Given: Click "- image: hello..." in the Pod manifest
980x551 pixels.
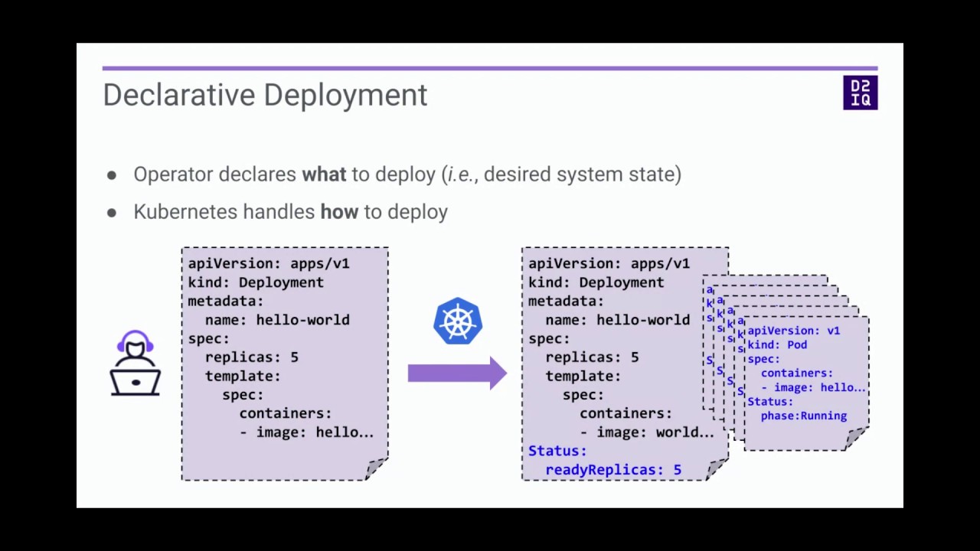Looking at the screenshot, I should [813, 387].
